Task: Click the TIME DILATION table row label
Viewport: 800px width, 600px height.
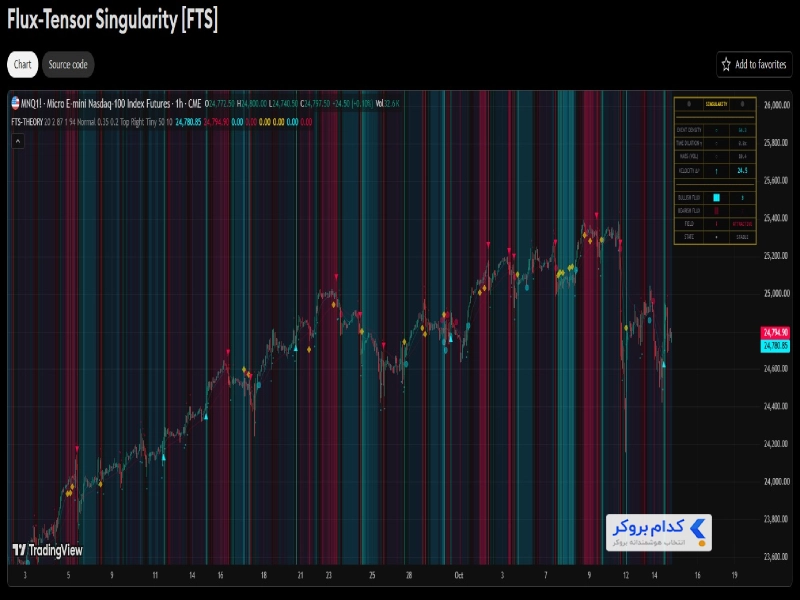Action: pos(689,143)
